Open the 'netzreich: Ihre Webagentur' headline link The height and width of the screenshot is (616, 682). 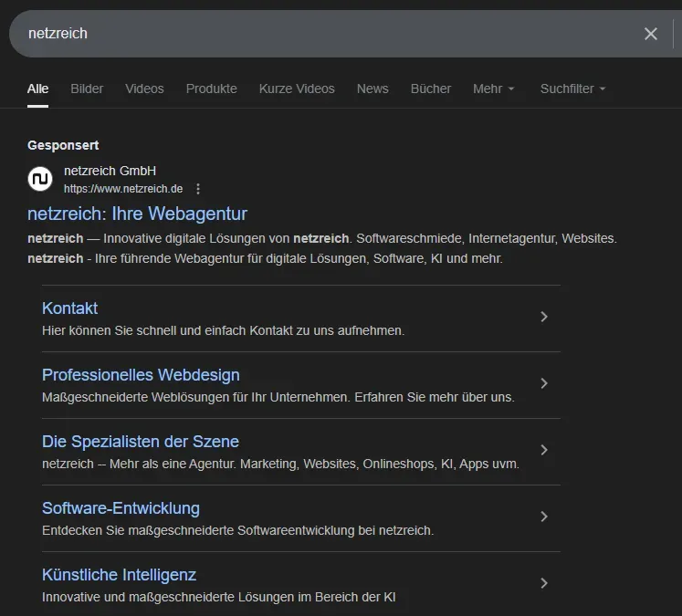click(x=137, y=214)
